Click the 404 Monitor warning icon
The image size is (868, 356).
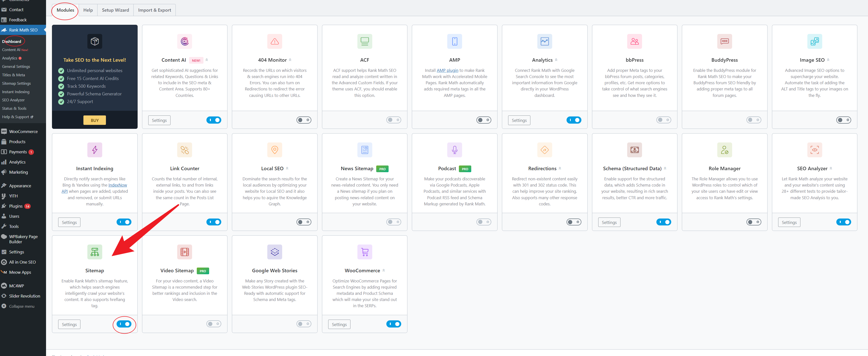pos(274,41)
